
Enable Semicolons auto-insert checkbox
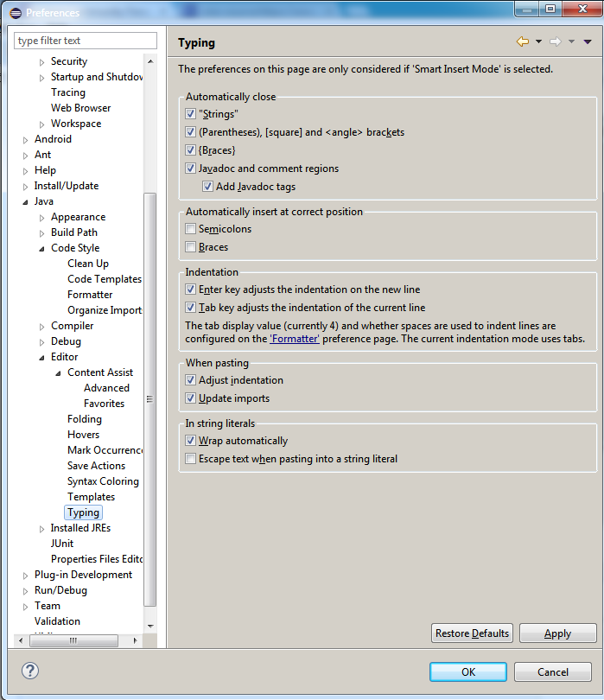(x=191, y=228)
